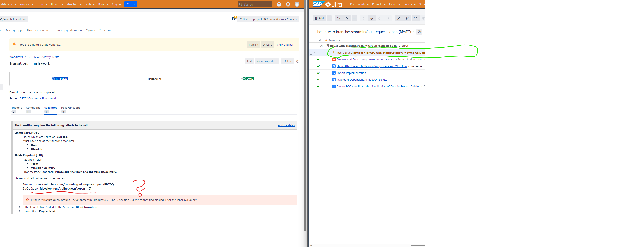Open the Projects dropdown in left window

(26, 4)
